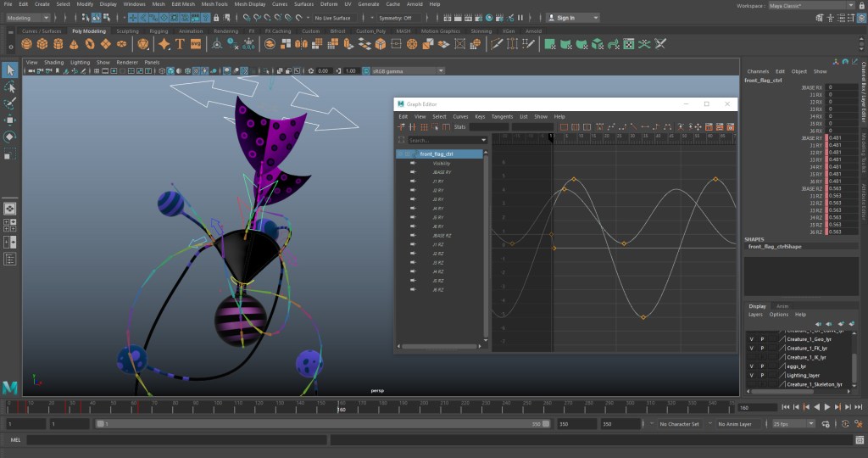
Task: Click the No Live Surface field
Action: click(333, 18)
